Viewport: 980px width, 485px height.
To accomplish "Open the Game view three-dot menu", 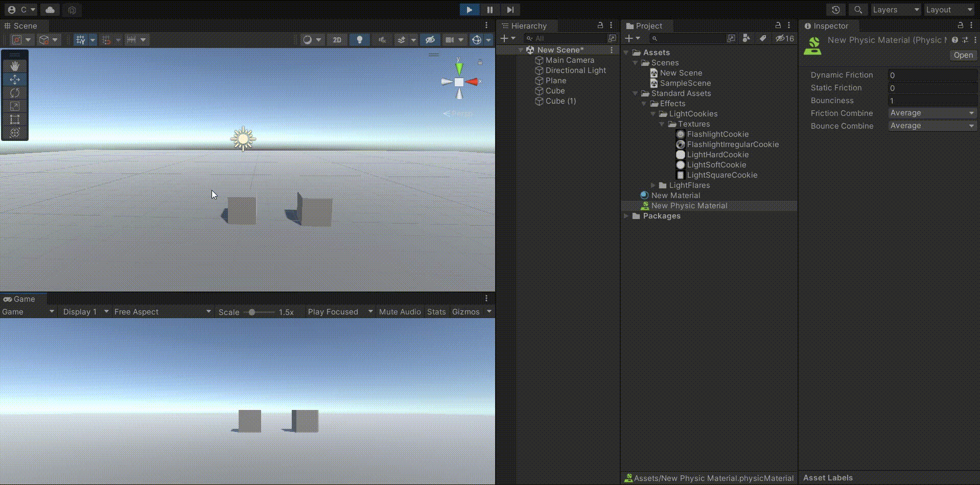I will pyautogui.click(x=486, y=299).
